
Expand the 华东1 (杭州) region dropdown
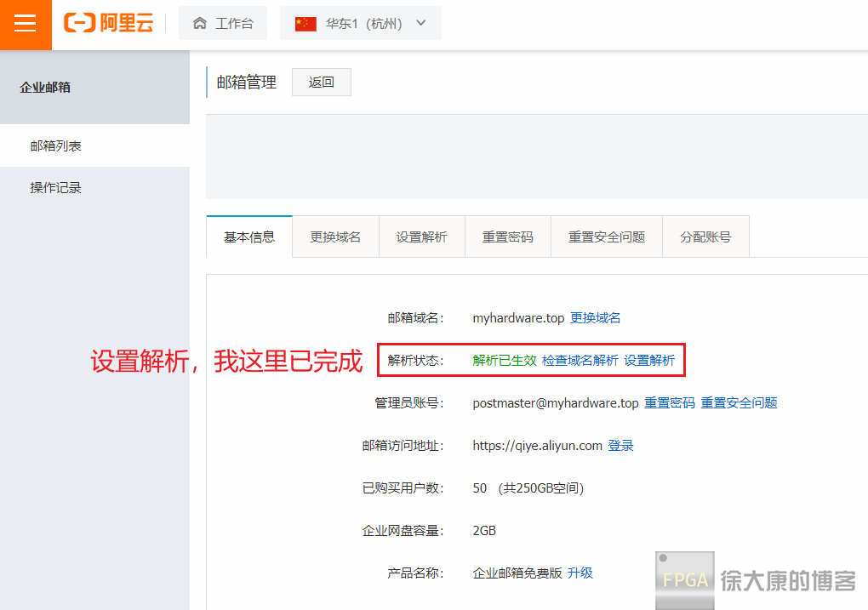click(360, 23)
